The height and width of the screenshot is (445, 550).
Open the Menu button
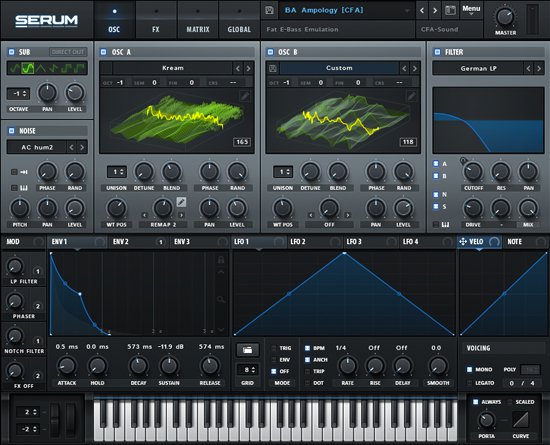coord(471,10)
